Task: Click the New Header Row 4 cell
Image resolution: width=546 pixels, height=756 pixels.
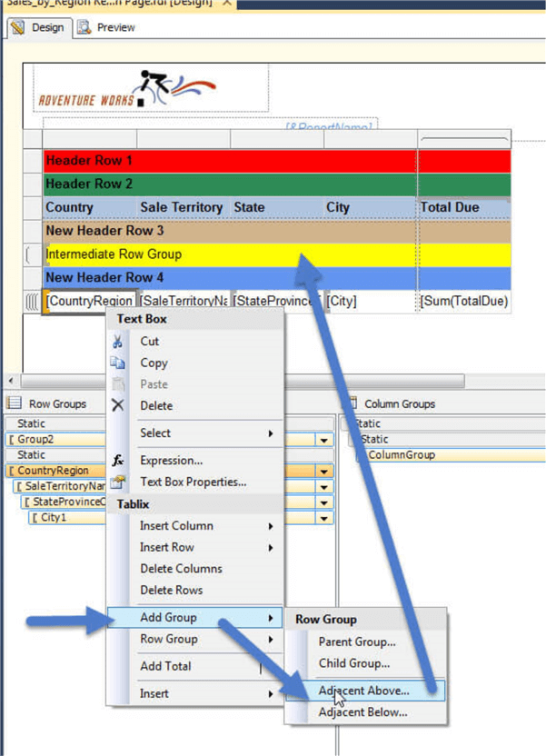Action: click(x=230, y=278)
